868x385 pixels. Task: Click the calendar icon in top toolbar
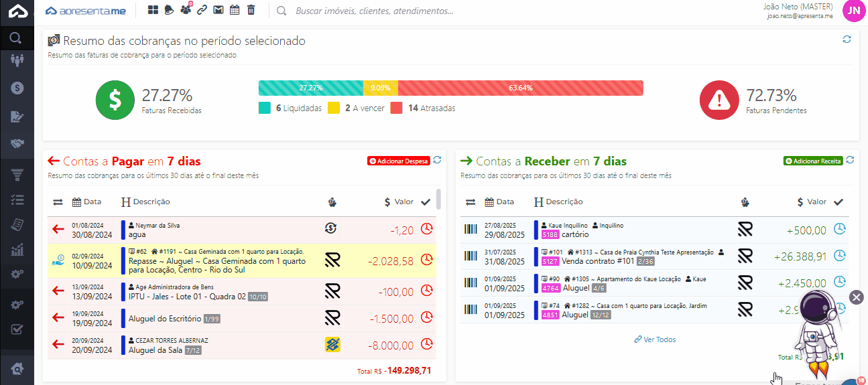[x=235, y=10]
